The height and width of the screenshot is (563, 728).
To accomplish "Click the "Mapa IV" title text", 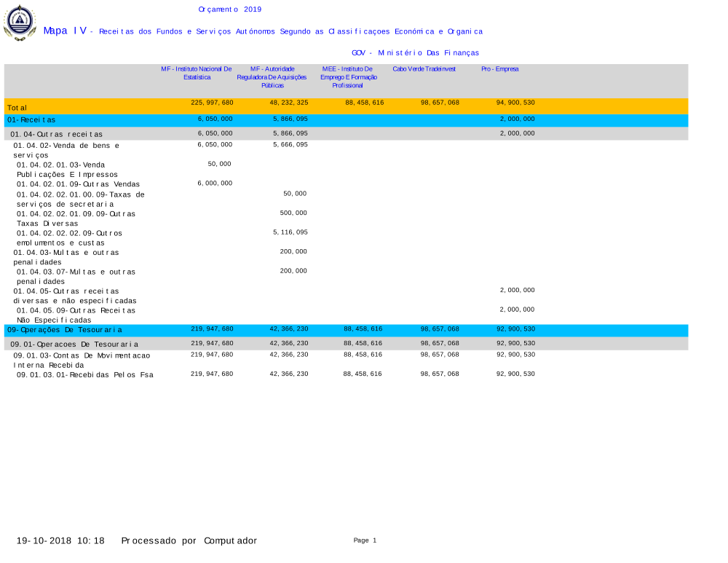I will pos(65,31).
